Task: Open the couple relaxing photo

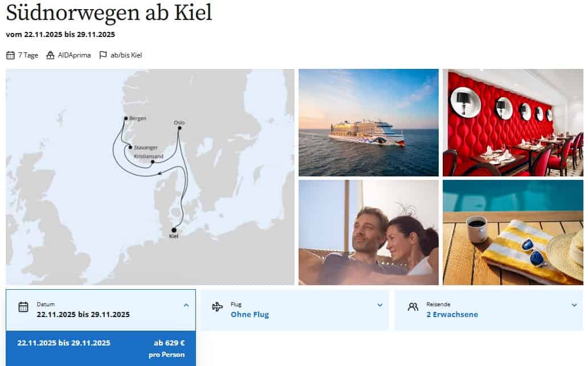Action: point(369,233)
